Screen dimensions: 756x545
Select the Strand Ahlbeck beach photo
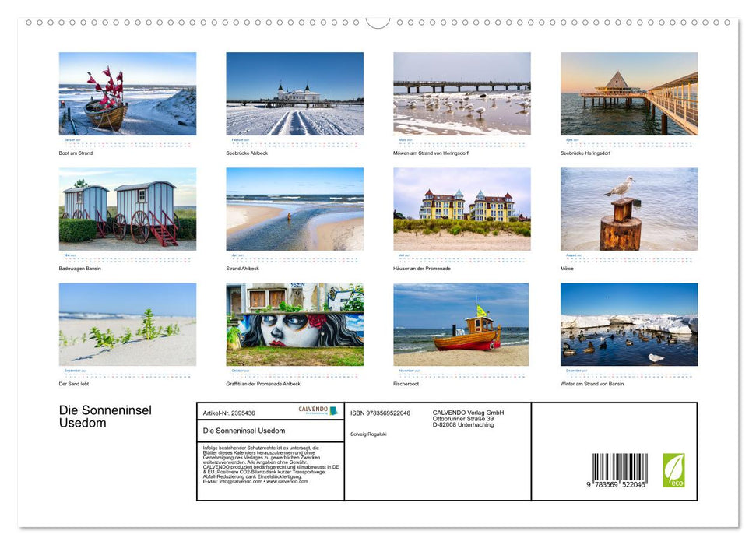pyautogui.click(x=294, y=209)
